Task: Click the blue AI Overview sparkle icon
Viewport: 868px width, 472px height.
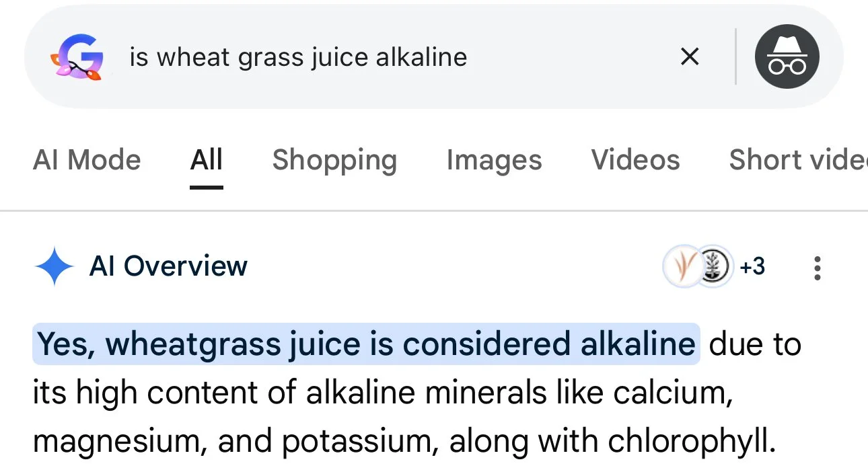Action: (53, 266)
